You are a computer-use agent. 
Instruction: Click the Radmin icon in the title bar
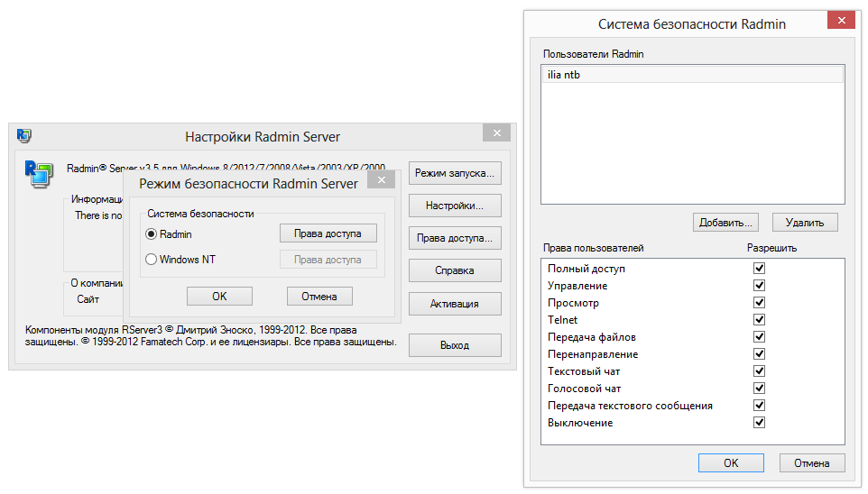[24, 136]
